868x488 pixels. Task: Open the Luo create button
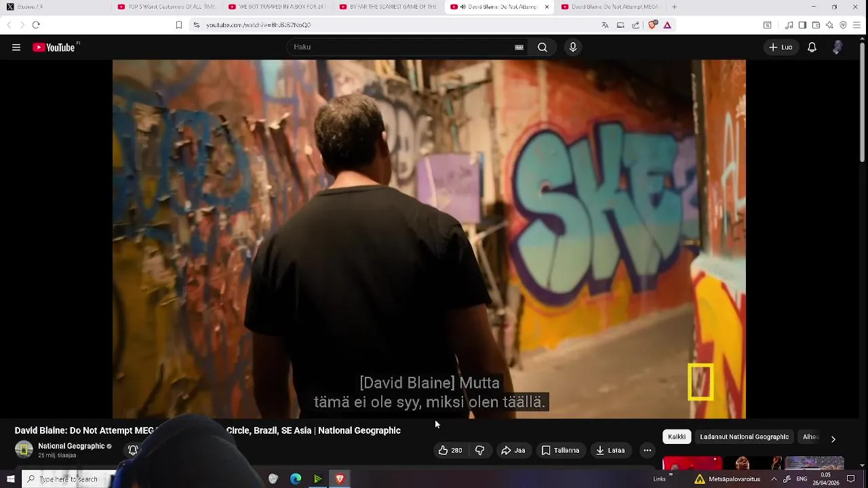[781, 47]
